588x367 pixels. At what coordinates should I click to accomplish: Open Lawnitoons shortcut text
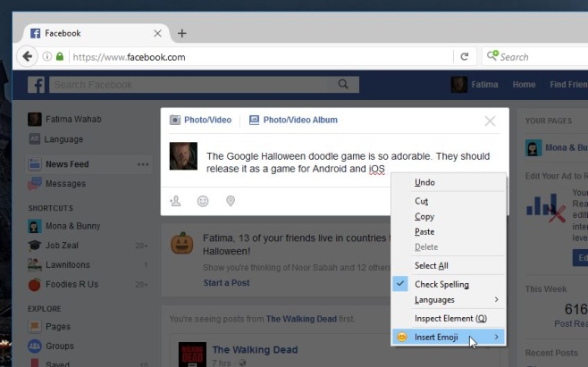pos(68,265)
